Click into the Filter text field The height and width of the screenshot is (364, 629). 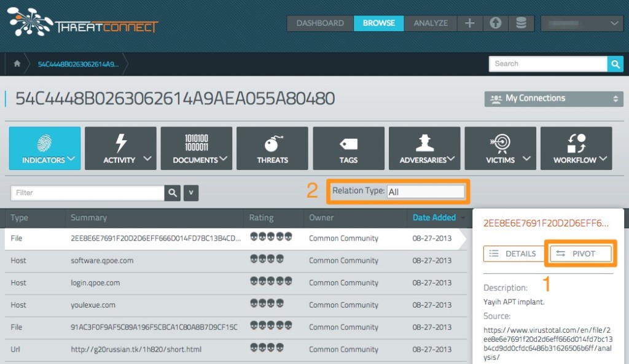[x=87, y=193]
